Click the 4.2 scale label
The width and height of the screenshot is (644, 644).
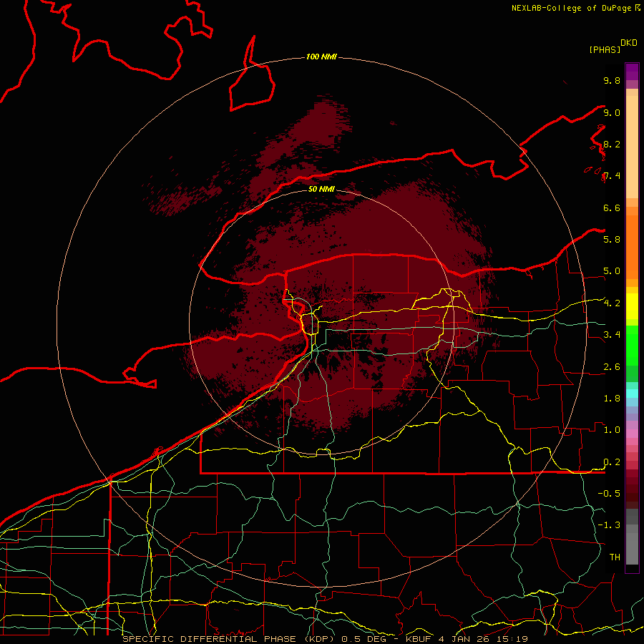click(612, 303)
